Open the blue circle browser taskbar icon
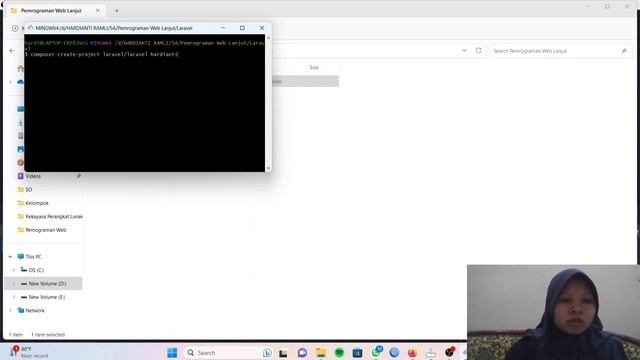Screen dimensions: 640x360 point(394,353)
